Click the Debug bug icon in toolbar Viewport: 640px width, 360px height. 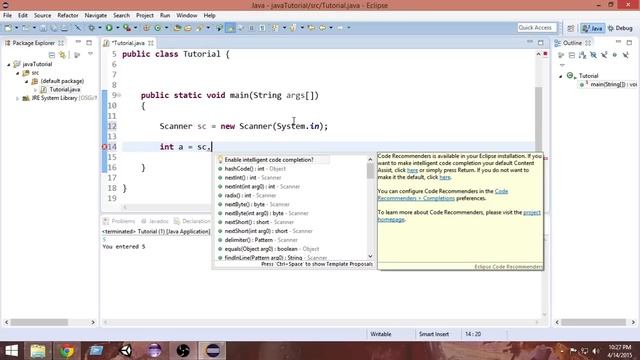(x=91, y=28)
